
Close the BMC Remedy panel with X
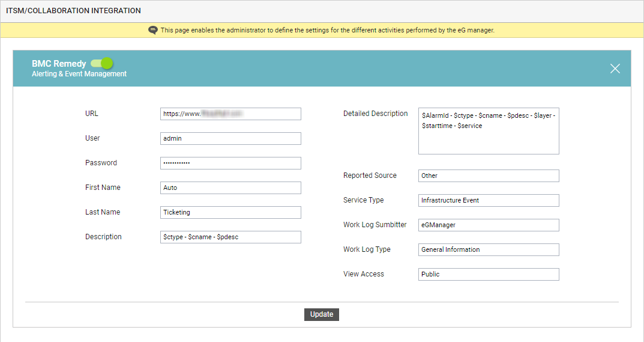pos(615,69)
